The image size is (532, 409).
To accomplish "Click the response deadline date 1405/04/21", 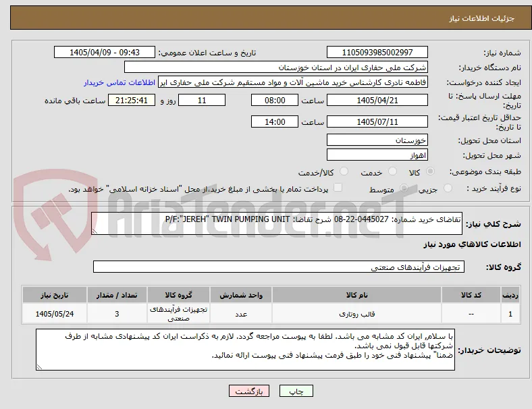I will click(377, 101).
